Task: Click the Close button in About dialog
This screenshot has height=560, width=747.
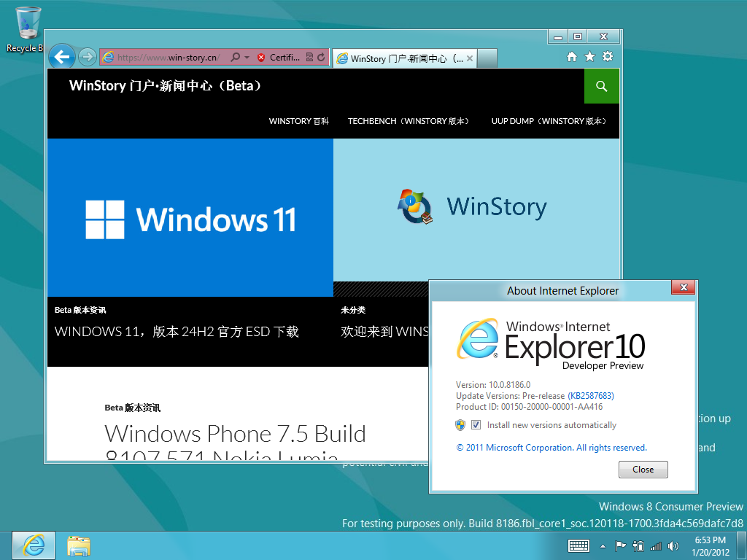Action: pos(643,470)
